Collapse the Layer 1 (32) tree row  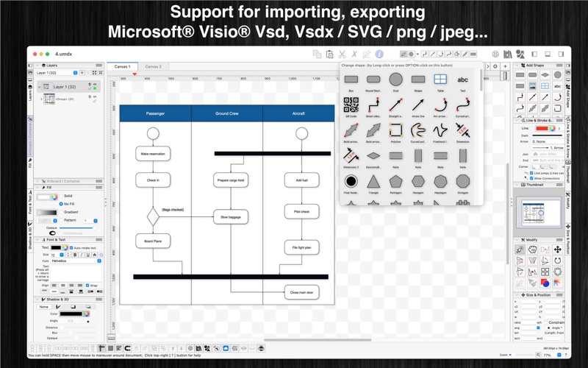coord(39,87)
